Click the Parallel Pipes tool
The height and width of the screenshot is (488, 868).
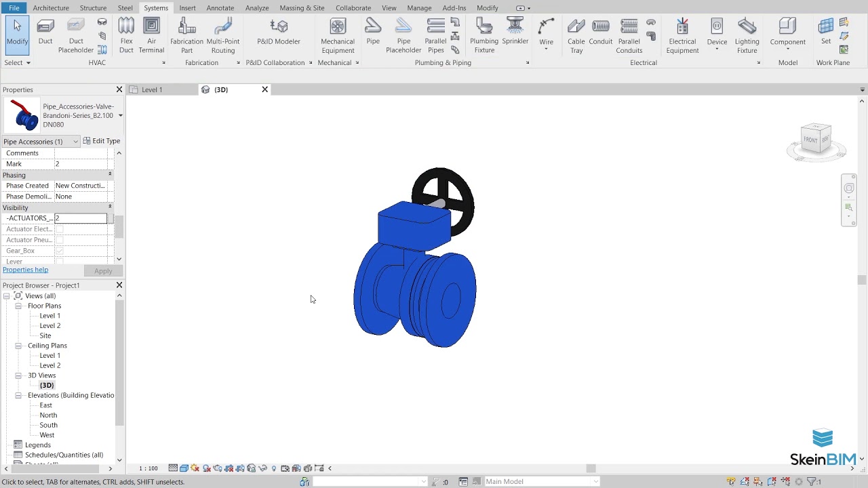pos(435,36)
